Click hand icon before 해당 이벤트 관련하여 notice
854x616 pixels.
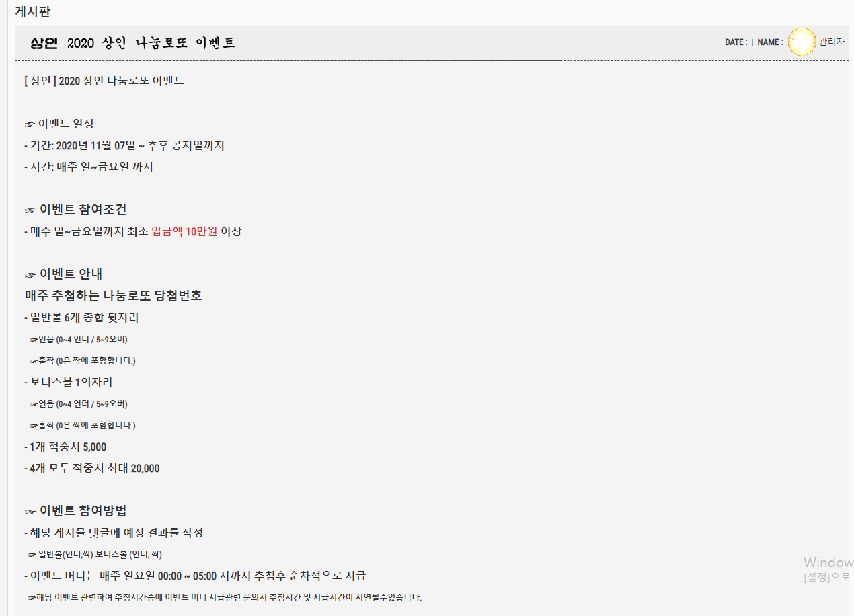pos(31,598)
